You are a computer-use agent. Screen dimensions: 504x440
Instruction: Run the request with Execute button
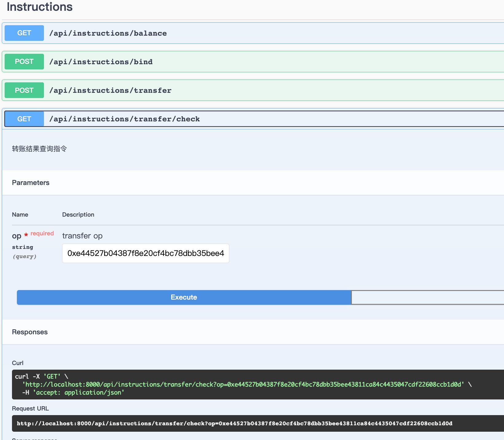(184, 297)
